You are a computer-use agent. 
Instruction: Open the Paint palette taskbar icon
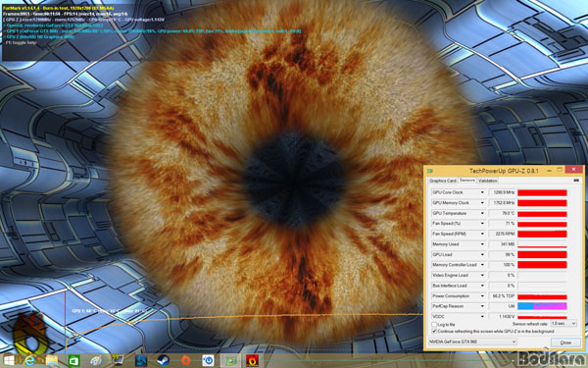96,361
